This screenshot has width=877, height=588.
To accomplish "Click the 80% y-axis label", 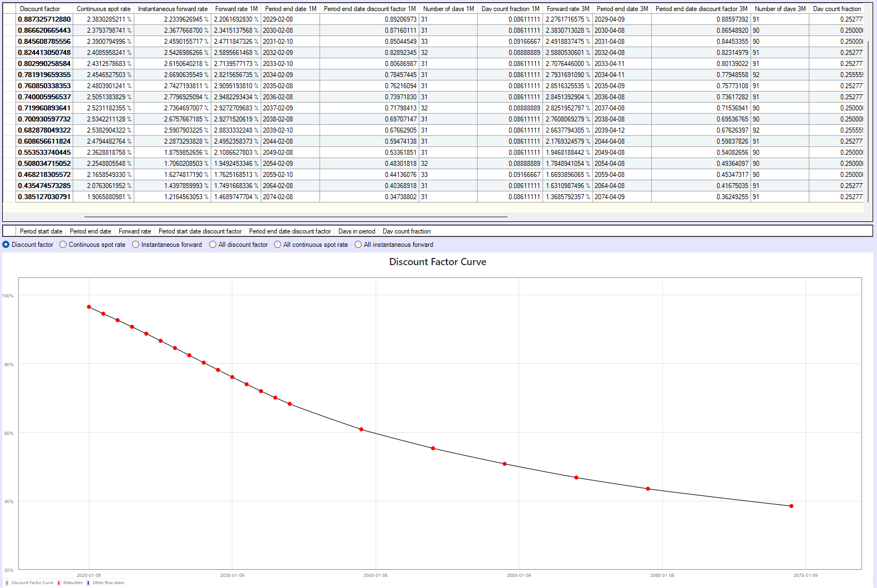I will pos(9,364).
